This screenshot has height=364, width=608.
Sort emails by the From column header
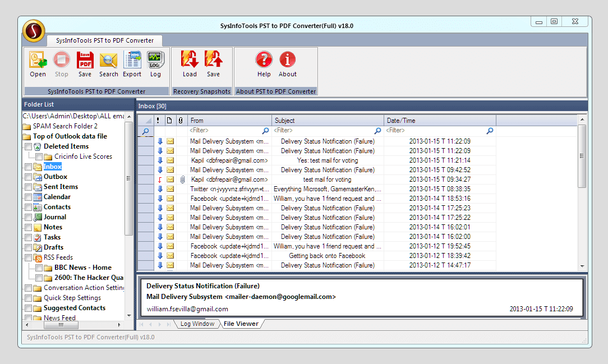[229, 121]
